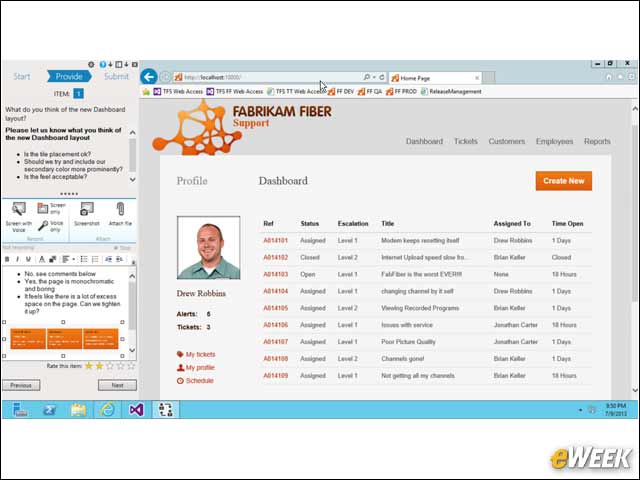Open ticket A014109 link
Screen dimensions: 640x480
pos(276,376)
